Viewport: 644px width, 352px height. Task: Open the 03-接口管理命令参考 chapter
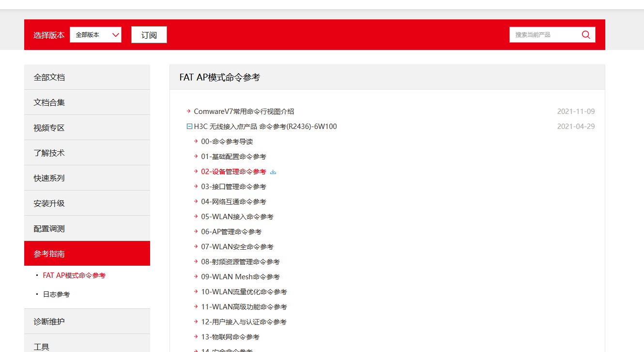click(233, 187)
